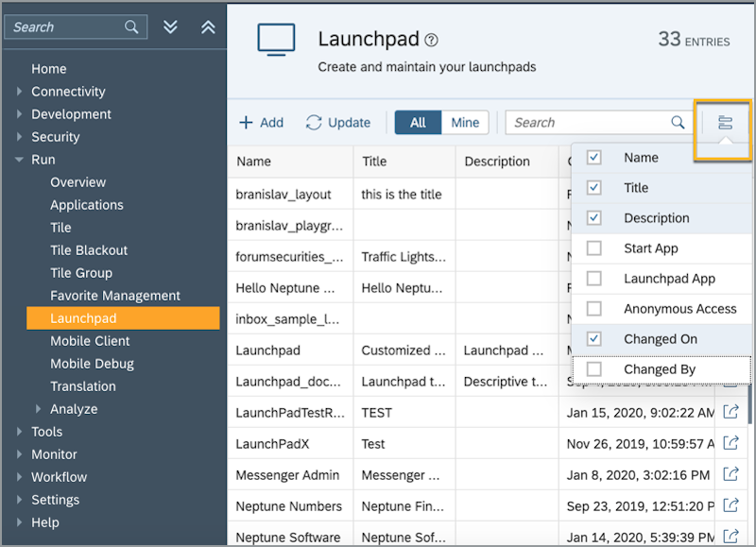This screenshot has width=756, height=547.
Task: Expand the Connectivity tree node
Action: 20,92
